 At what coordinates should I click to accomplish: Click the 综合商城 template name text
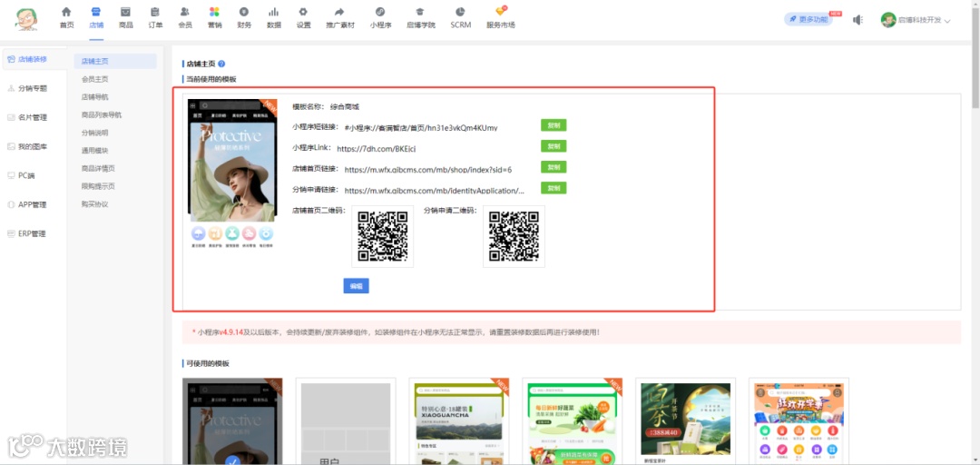point(345,107)
